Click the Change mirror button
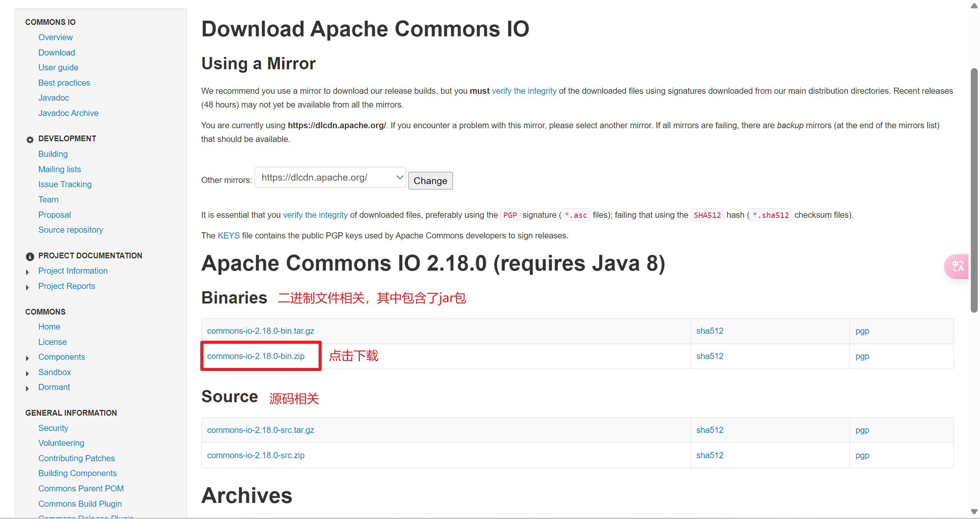Viewport: 980px width, 519px height. click(431, 181)
